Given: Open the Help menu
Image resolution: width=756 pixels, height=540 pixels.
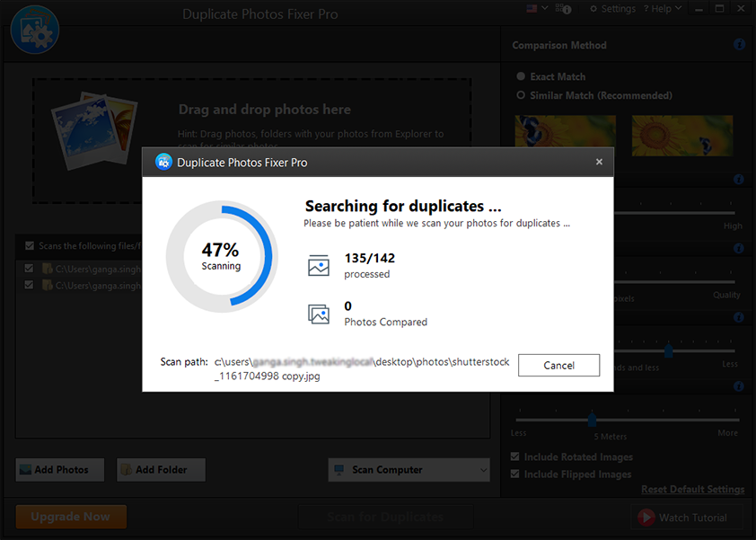Looking at the screenshot, I should (663, 9).
